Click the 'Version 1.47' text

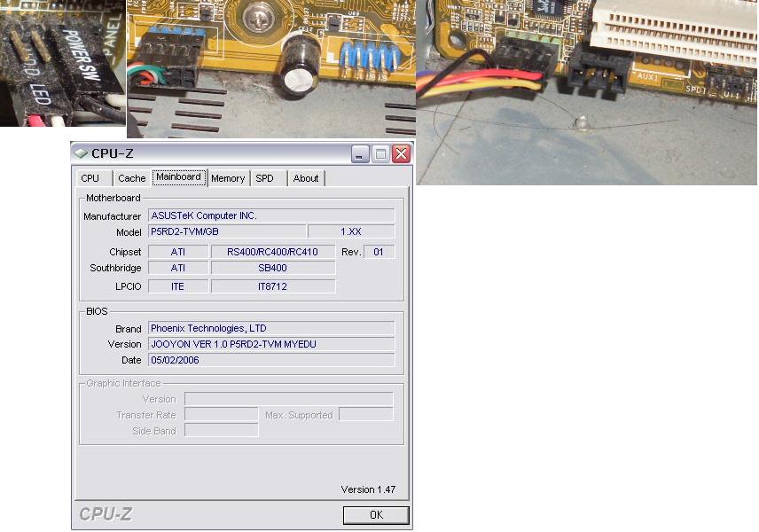point(368,490)
